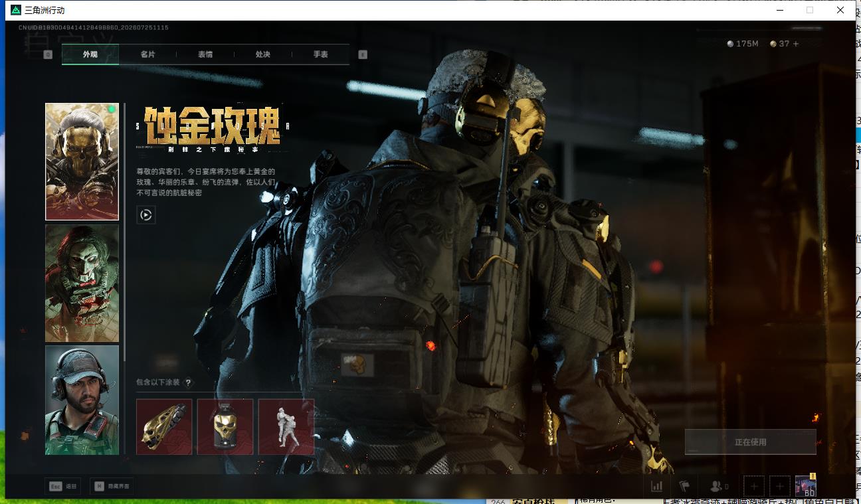Screen dimensions: 861x504
Task: Open the 包含以下涂装 question mark help
Action: click(x=189, y=382)
